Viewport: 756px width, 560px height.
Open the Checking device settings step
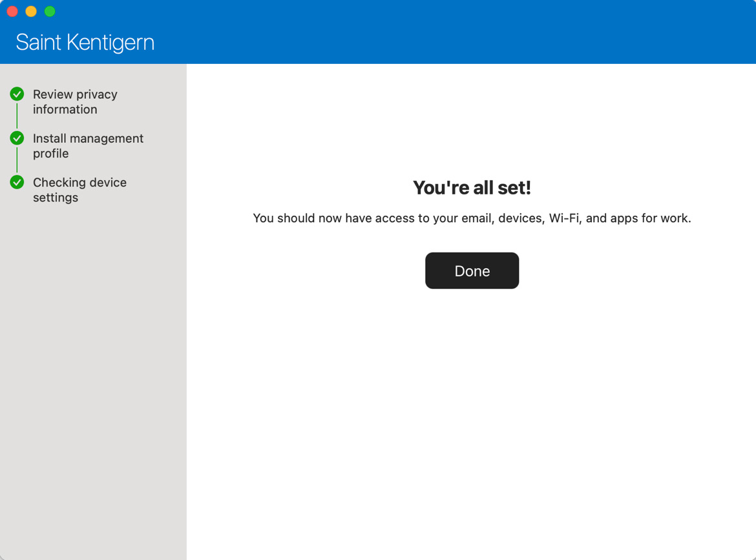pyautogui.click(x=79, y=190)
